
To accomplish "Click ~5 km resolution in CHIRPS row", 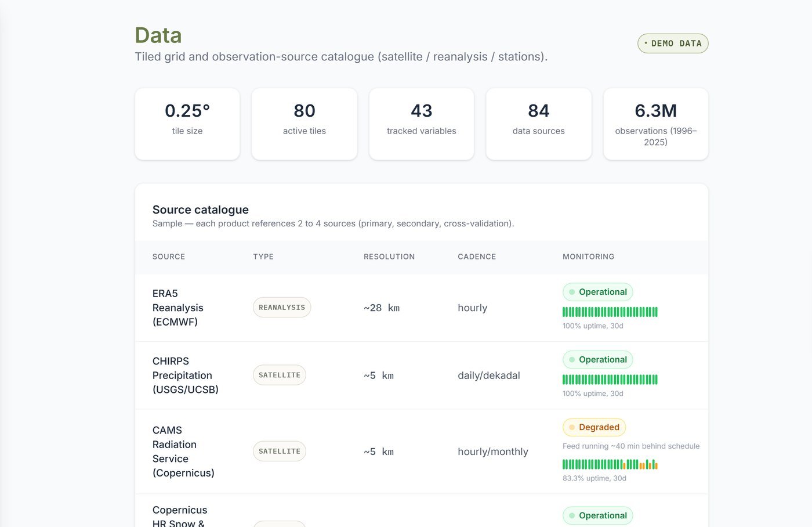I will (x=379, y=376).
